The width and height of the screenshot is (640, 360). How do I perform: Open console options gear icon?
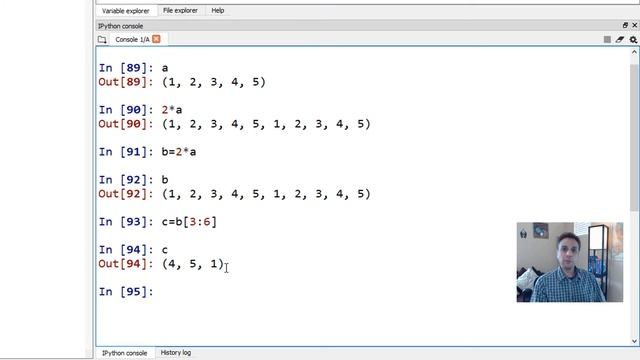(x=633, y=40)
